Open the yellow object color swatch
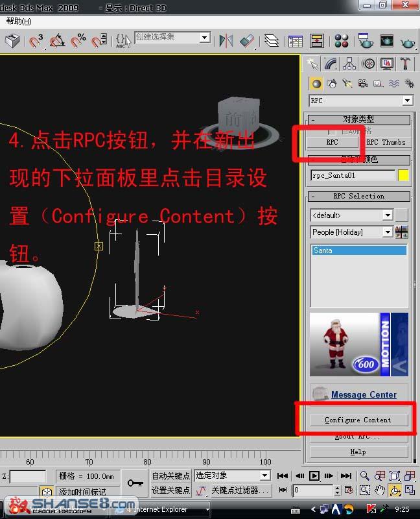Screen dimensions: 420x519 403,175
